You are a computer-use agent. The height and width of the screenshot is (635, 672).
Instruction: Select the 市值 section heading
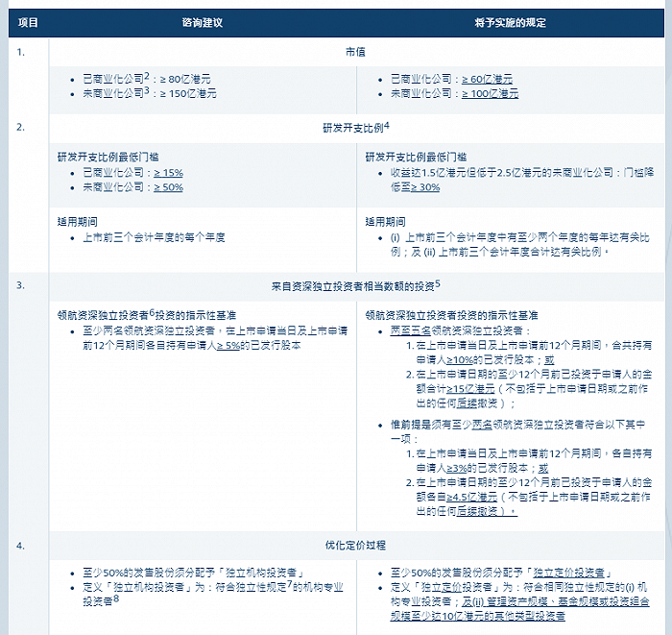click(356, 52)
